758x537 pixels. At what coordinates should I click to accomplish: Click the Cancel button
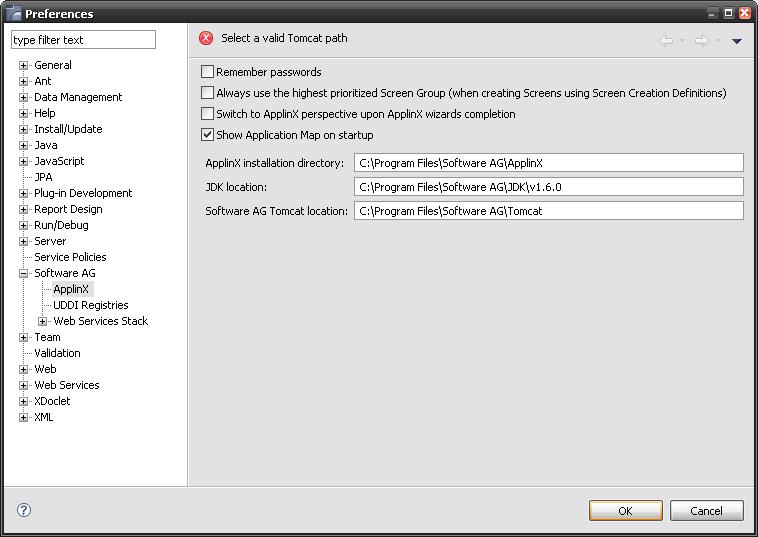tap(706, 510)
